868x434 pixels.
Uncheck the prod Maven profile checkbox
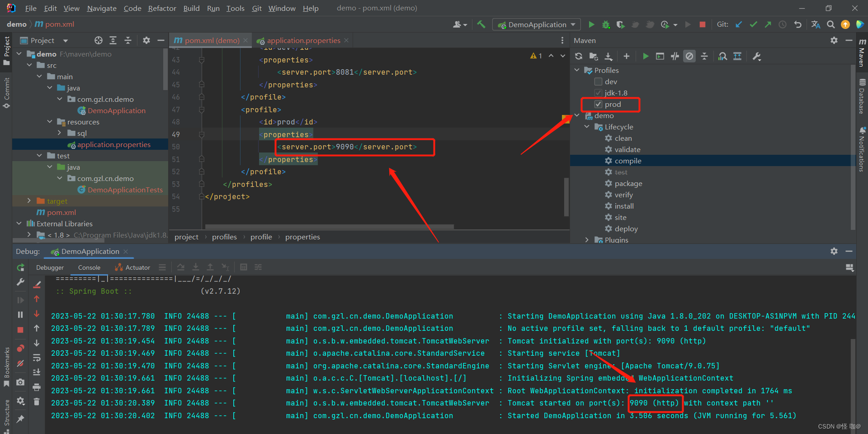coord(598,104)
